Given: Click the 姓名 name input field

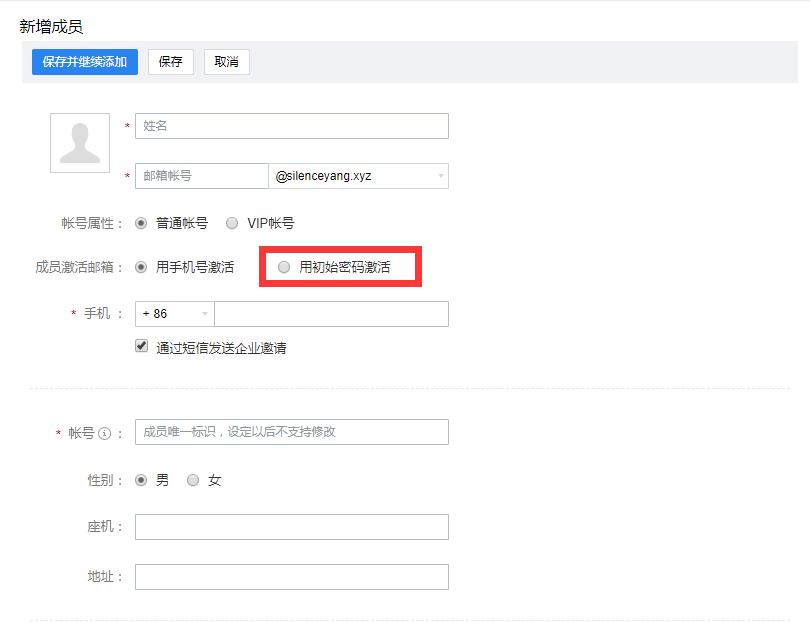Looking at the screenshot, I should coord(290,126).
